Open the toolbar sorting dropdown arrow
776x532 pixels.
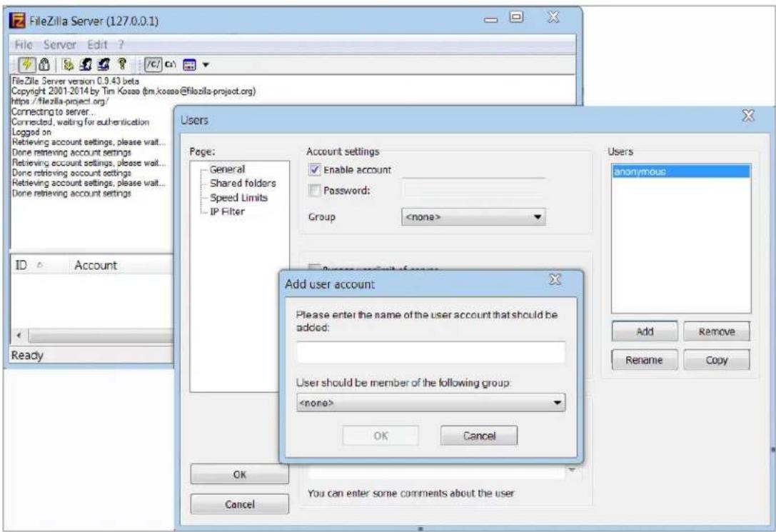[x=206, y=65]
